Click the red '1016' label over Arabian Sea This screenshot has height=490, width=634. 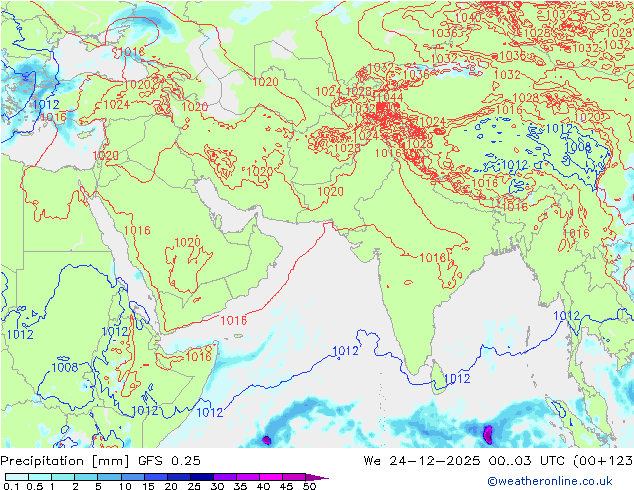(x=233, y=321)
